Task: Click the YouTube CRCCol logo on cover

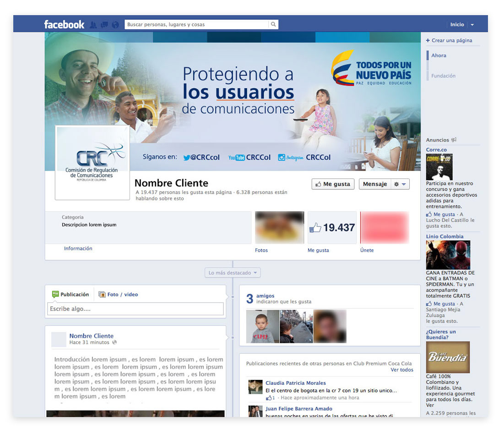Action: [x=237, y=158]
